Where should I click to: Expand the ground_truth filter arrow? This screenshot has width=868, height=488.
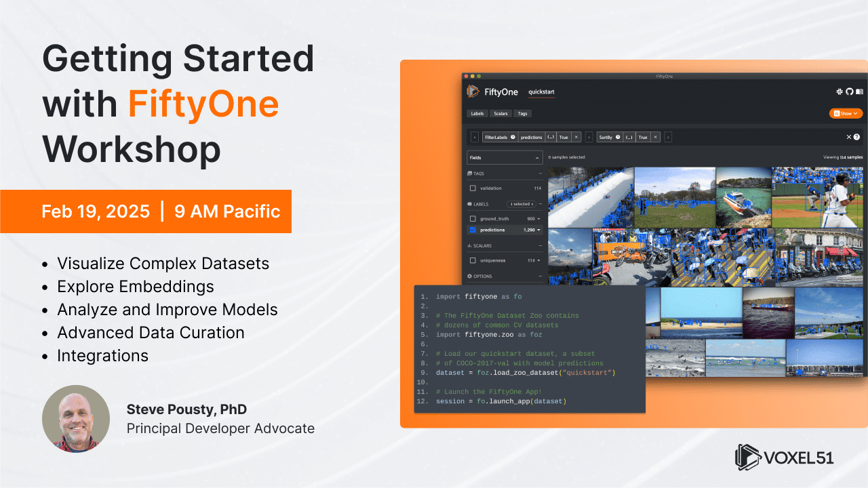[538, 219]
